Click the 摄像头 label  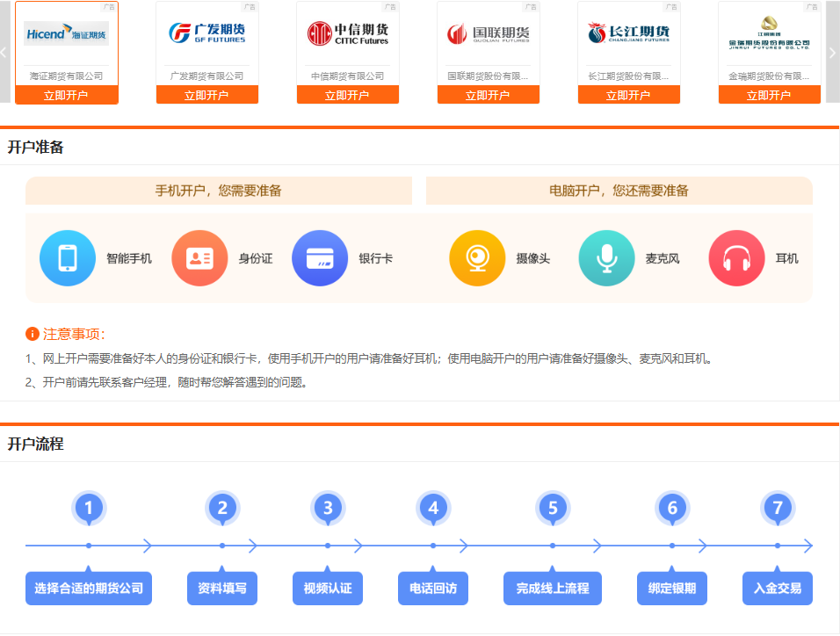click(x=533, y=259)
